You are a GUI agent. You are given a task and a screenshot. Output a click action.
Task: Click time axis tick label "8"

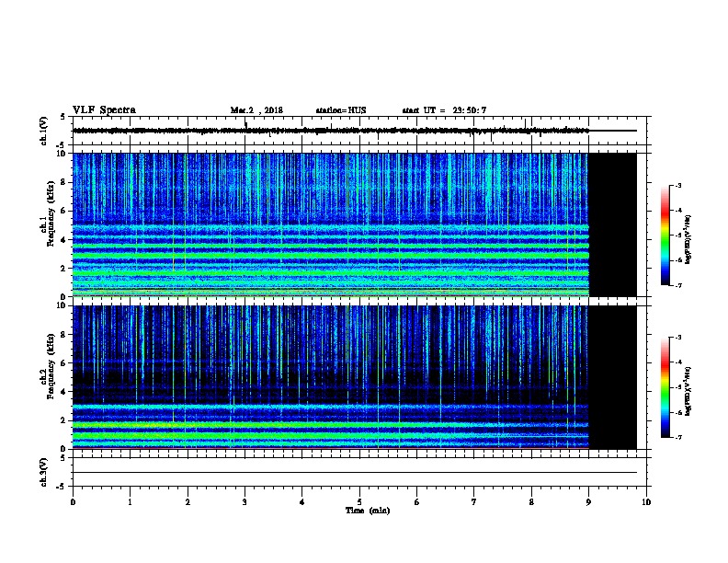point(531,502)
